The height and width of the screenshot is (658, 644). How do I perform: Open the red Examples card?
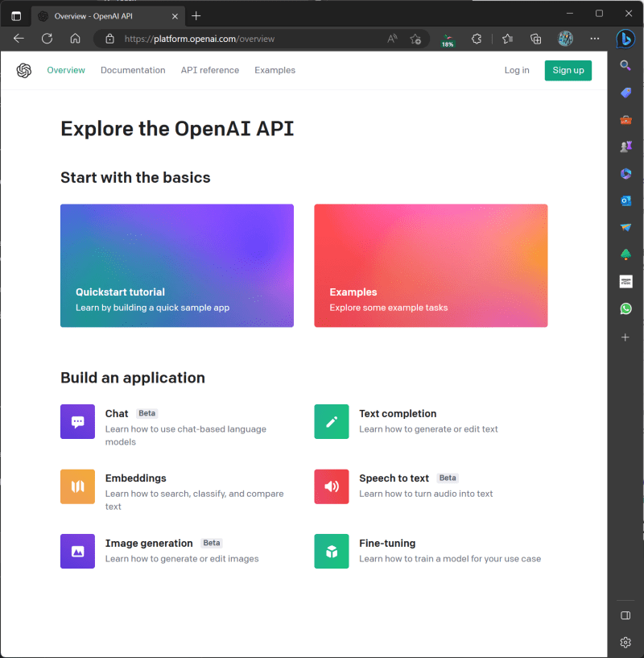(x=431, y=266)
